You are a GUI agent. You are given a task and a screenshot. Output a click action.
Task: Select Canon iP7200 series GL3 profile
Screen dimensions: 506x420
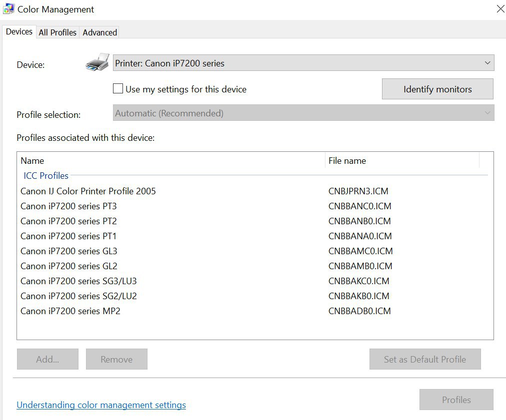click(68, 251)
